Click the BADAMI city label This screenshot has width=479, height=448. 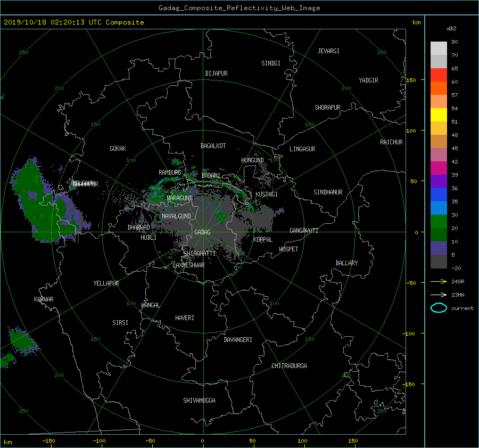211,176
